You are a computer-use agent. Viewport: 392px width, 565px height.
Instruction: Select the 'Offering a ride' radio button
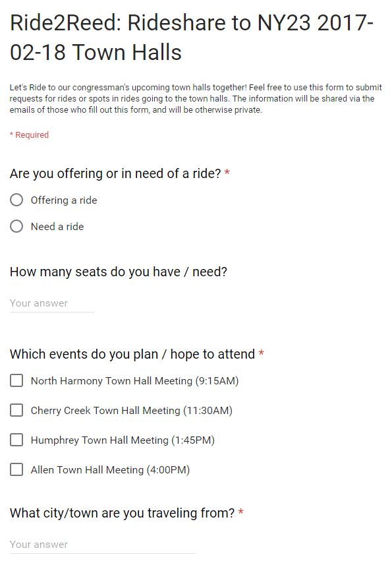(16, 200)
